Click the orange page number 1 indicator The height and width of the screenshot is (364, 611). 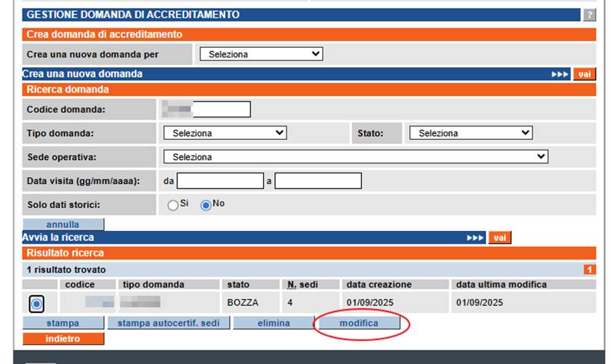[x=589, y=269]
